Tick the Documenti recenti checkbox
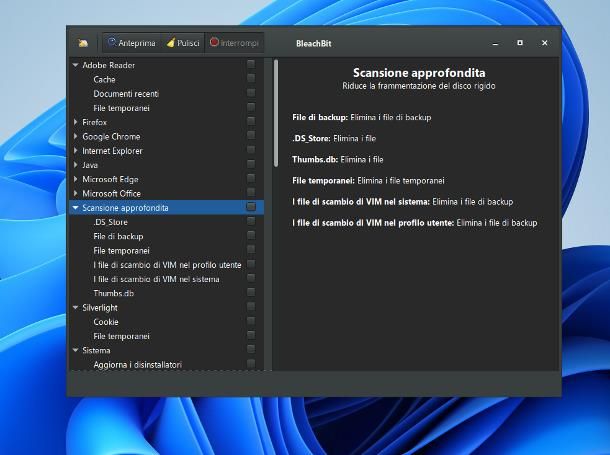Image resolution: width=610 pixels, height=455 pixels. 251,93
